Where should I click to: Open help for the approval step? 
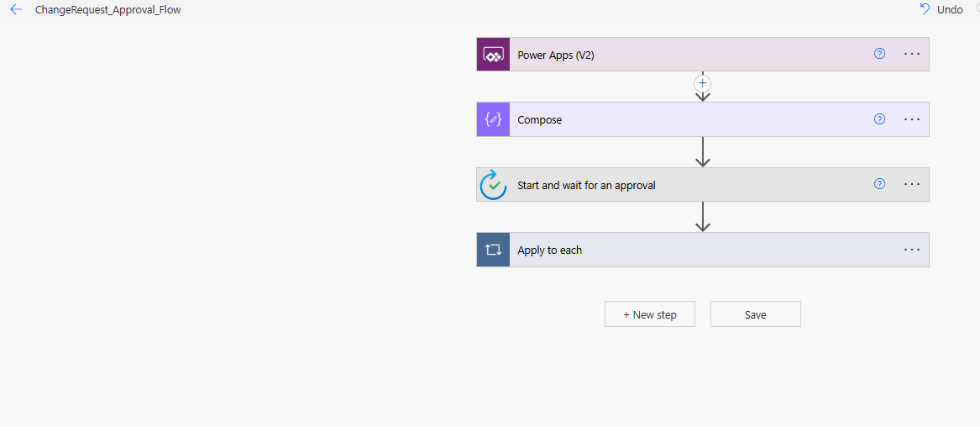pyautogui.click(x=879, y=184)
